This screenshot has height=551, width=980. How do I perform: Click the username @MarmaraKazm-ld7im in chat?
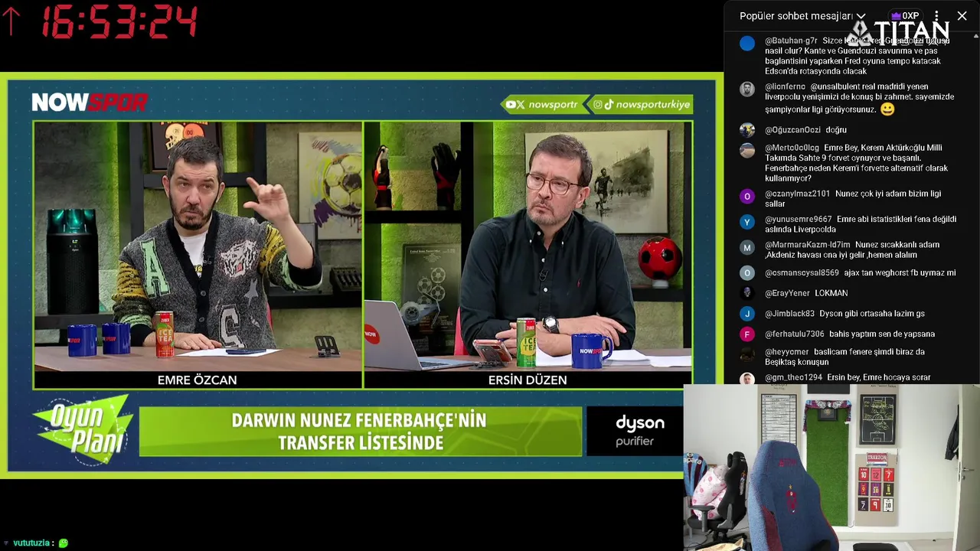[808, 245]
